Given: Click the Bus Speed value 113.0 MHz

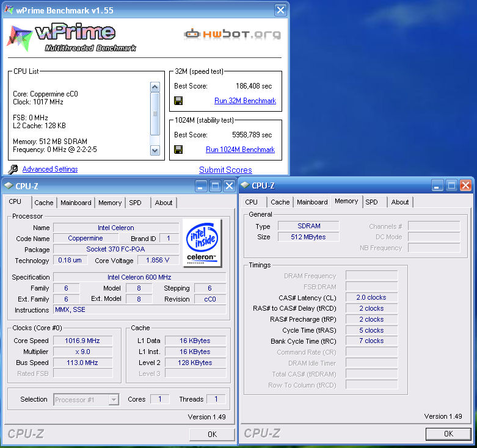Looking at the screenshot, I should [x=82, y=363].
